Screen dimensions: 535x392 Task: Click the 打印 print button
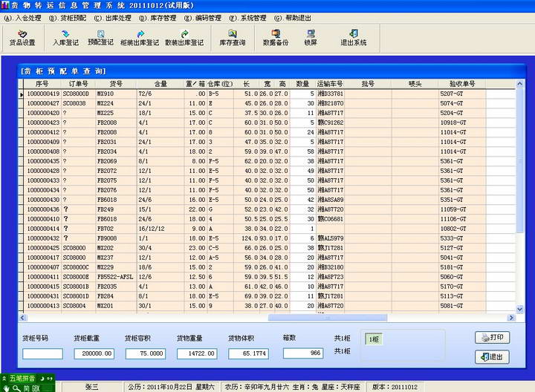[493, 338]
